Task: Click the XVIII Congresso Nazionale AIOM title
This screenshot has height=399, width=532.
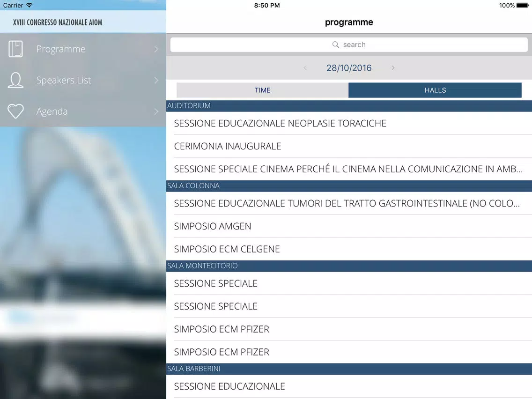Action: pyautogui.click(x=58, y=22)
